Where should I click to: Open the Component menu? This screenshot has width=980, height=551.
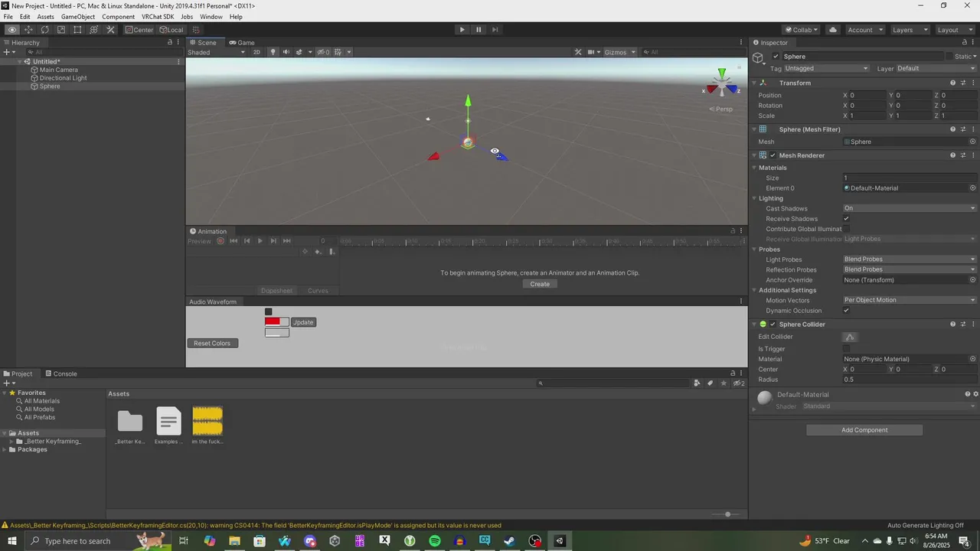[x=118, y=17]
